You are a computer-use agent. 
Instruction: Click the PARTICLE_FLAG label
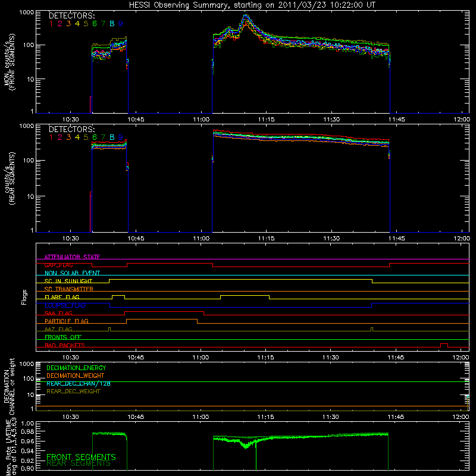coord(67,321)
